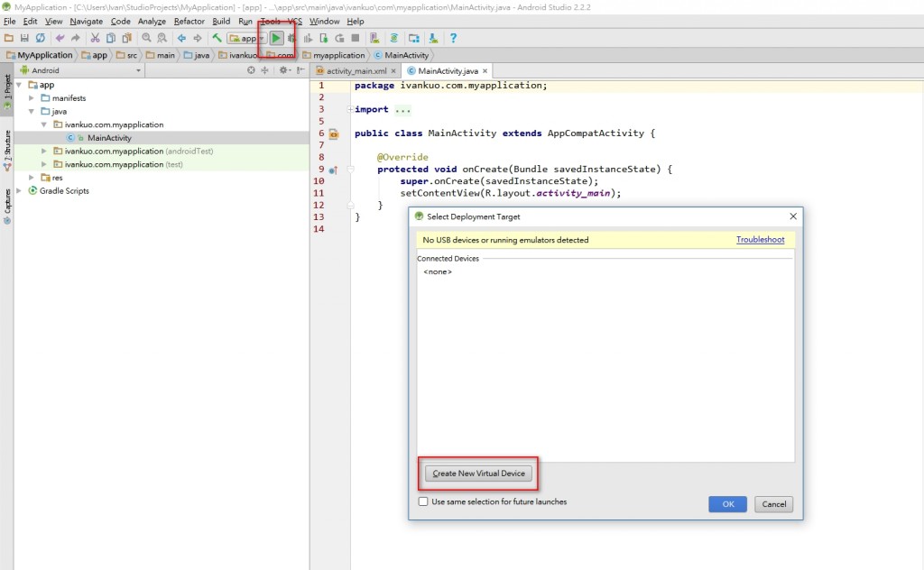Open the app run configuration dropdown
The width and height of the screenshot is (924, 570).
point(247,38)
